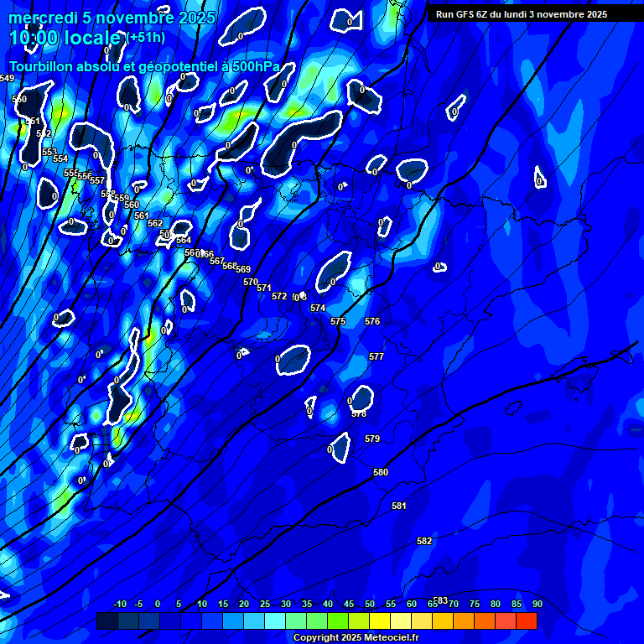Open the Copyright 2025 Meteociel.fr link
Image resolution: width=644 pixels, height=644 pixels.
(356, 637)
